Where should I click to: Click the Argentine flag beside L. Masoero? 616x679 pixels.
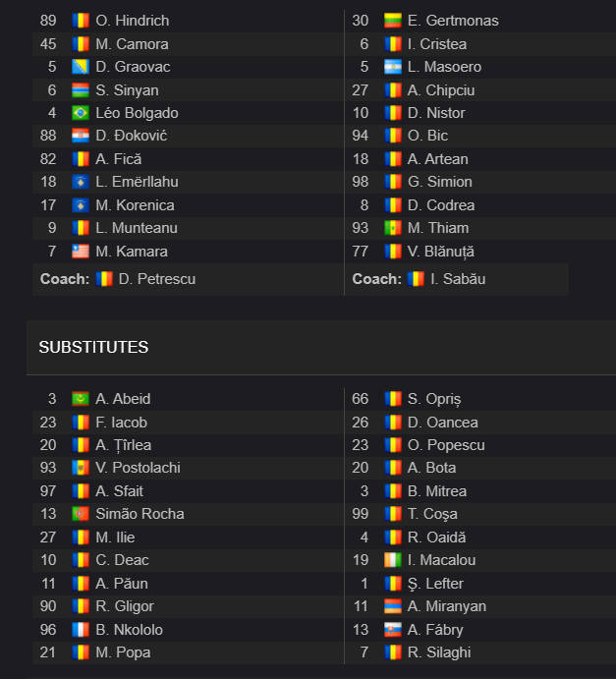coord(393,67)
